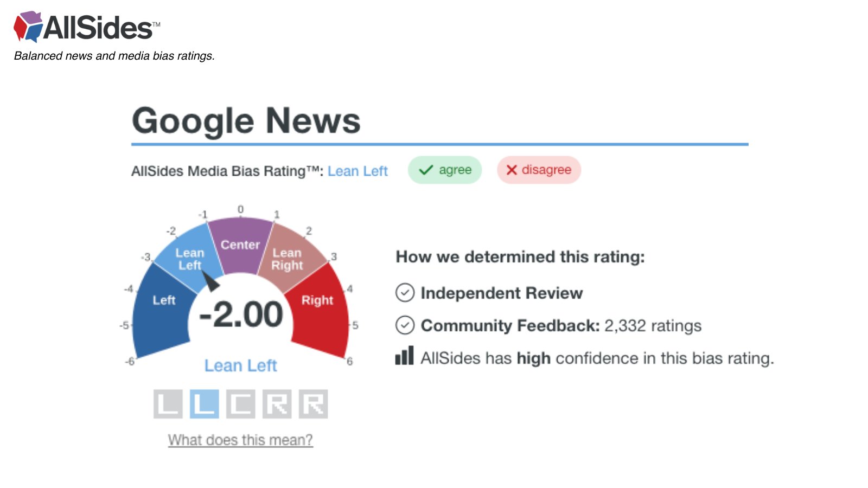Click the green agree button
868x488 pixels.
(x=445, y=170)
